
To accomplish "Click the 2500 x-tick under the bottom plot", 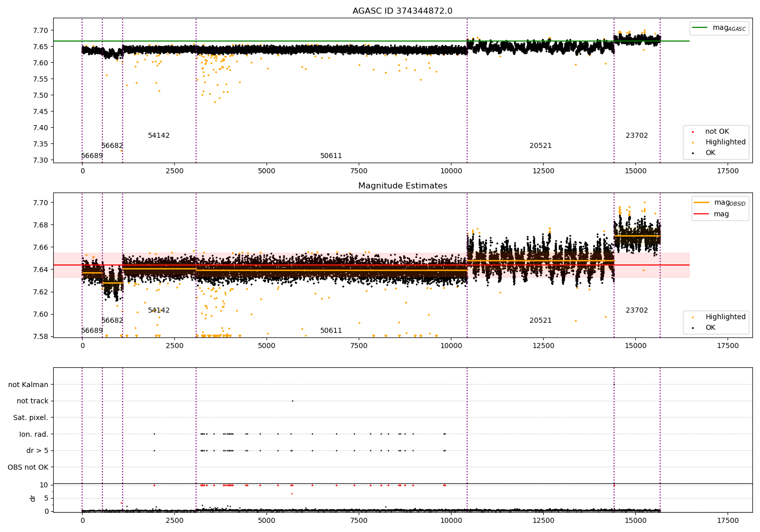I will coord(174,520).
